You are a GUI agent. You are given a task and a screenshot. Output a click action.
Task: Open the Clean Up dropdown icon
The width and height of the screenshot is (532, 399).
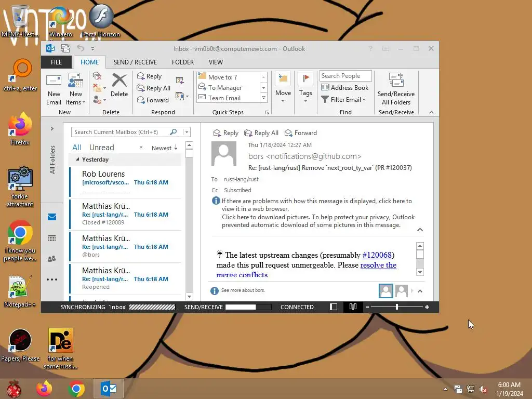click(99, 88)
